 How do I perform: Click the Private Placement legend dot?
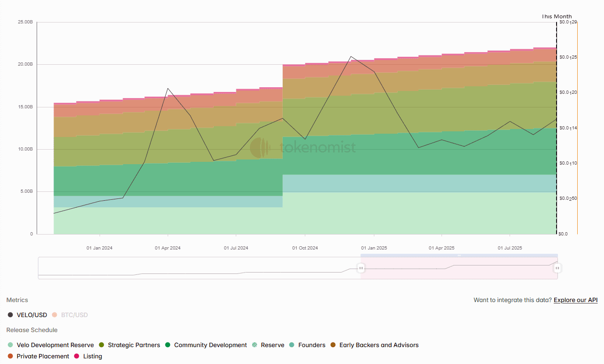pos(11,356)
